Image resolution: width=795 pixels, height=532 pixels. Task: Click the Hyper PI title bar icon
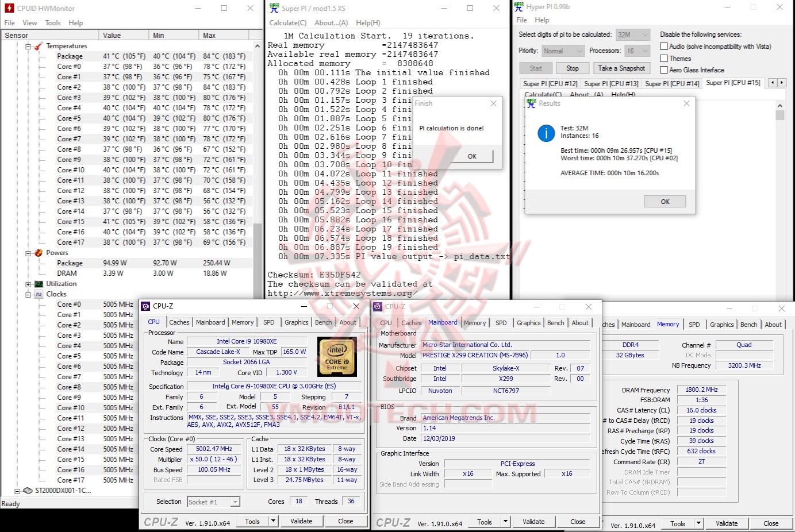[x=519, y=7]
